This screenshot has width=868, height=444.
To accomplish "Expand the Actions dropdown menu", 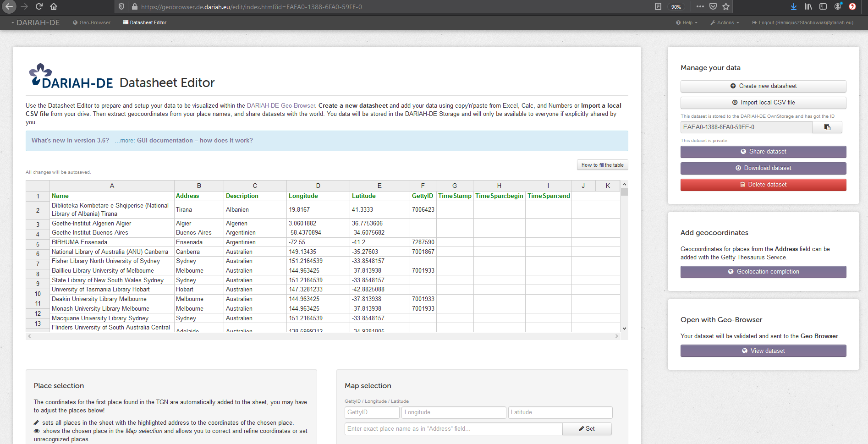I will 725,22.
